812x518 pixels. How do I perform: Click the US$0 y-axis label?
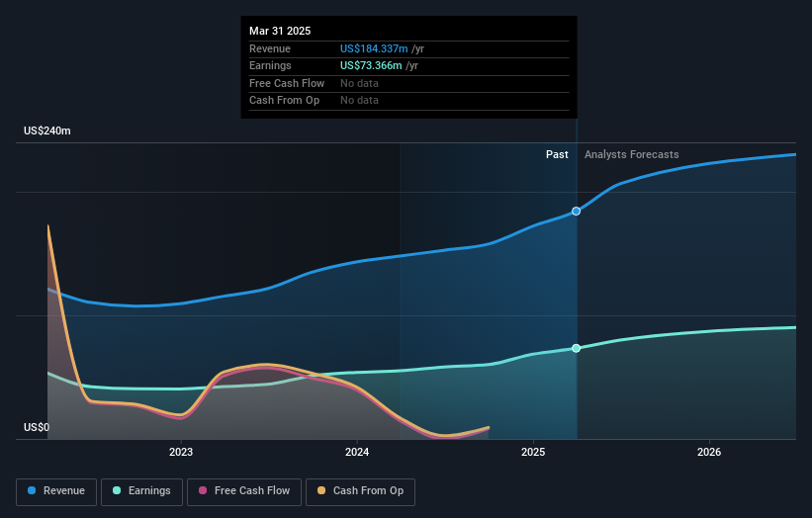coord(37,427)
